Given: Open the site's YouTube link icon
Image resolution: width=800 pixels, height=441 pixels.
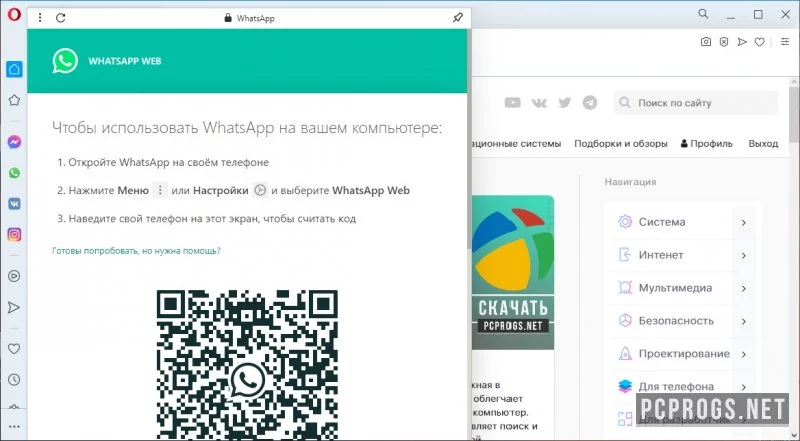Looking at the screenshot, I should point(512,103).
